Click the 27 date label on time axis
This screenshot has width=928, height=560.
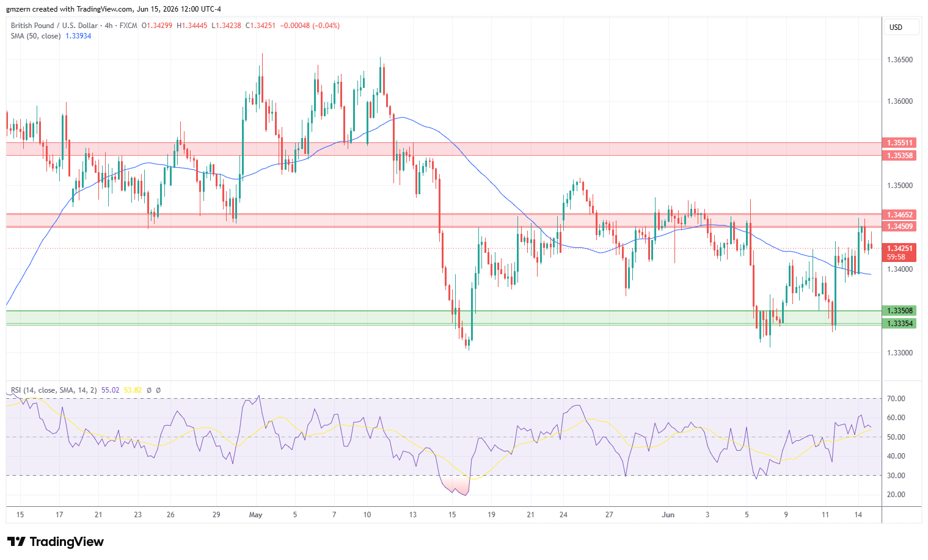(609, 515)
